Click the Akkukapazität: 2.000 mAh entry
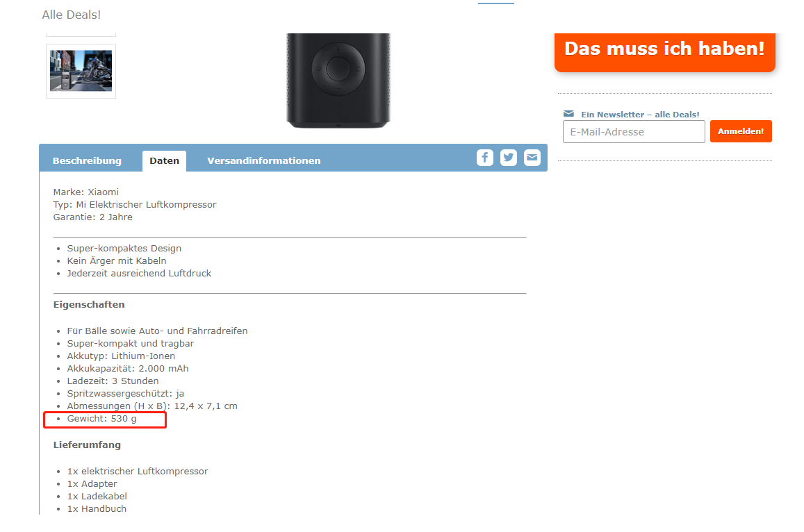This screenshot has height=532, width=804. (128, 369)
